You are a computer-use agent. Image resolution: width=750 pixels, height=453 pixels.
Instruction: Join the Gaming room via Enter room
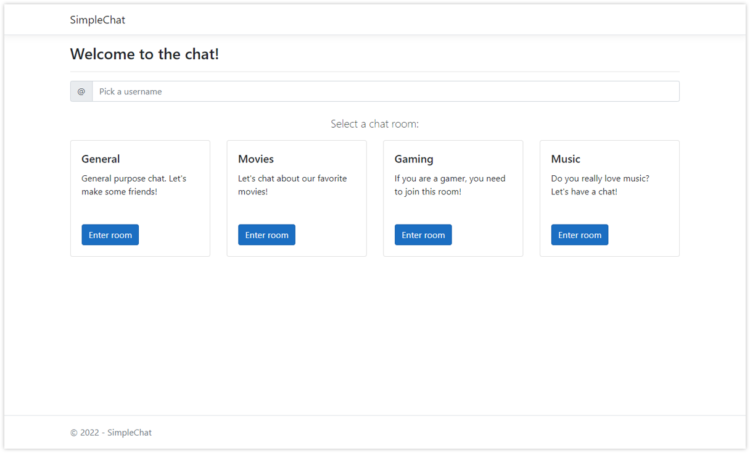[421, 235]
